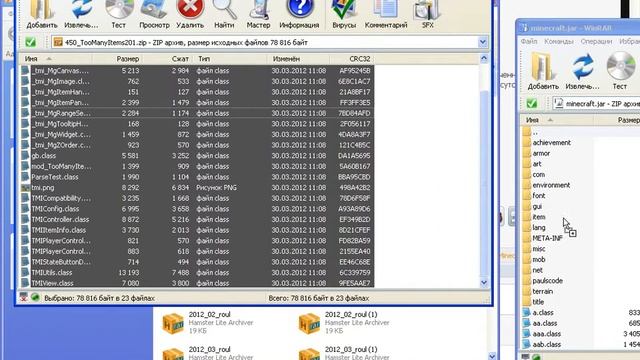
Task: Open terrain folder in minecraft.jar
Action: tap(538, 291)
